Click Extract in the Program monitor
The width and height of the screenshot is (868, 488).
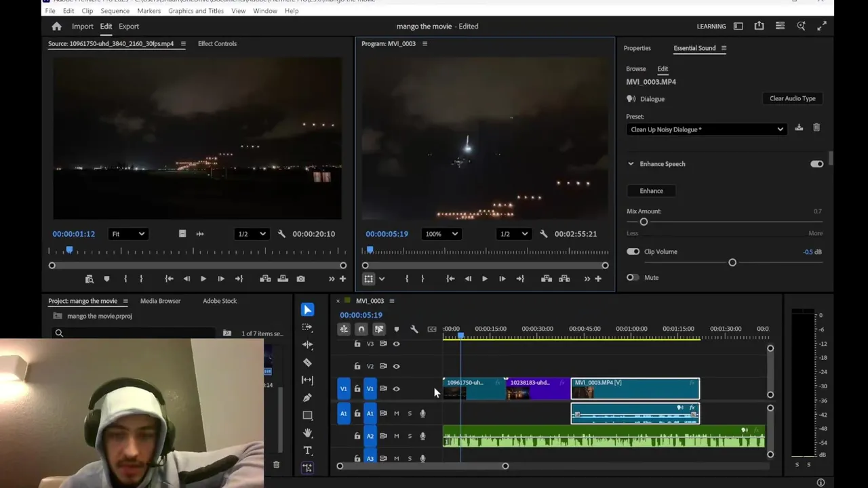[564, 279]
